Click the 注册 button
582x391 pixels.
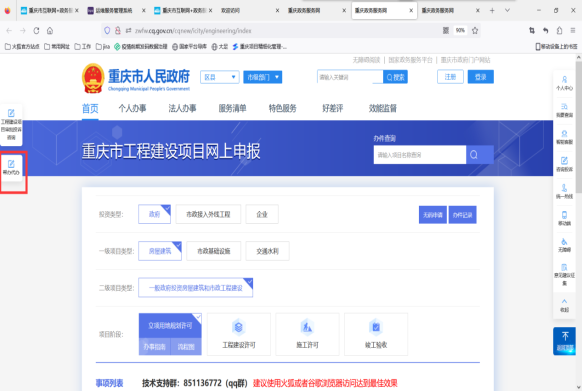(x=450, y=77)
